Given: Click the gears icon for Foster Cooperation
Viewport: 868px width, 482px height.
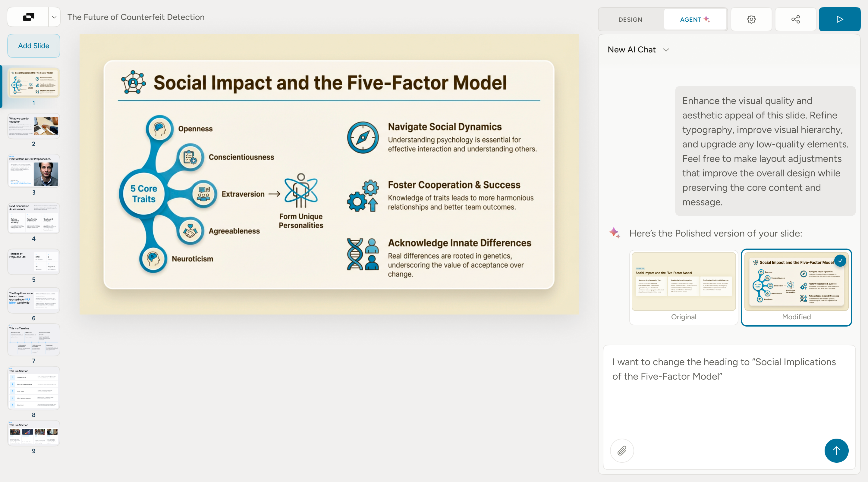Looking at the screenshot, I should [363, 196].
